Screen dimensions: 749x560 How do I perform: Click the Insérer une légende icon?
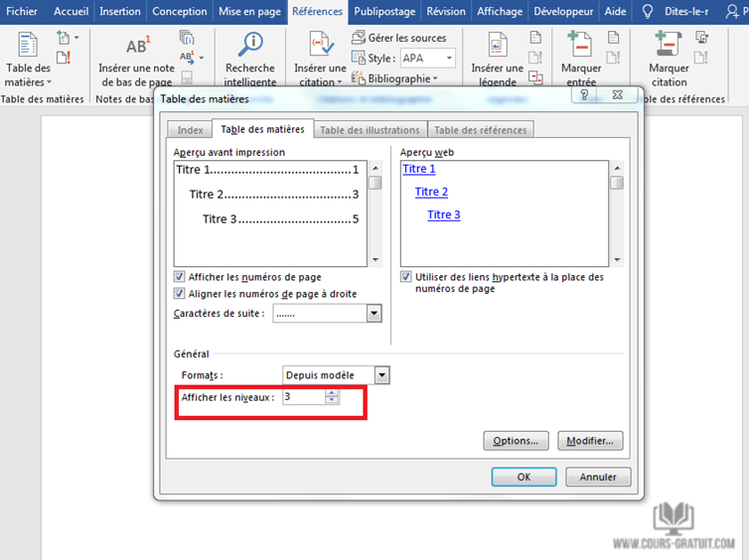[x=497, y=46]
